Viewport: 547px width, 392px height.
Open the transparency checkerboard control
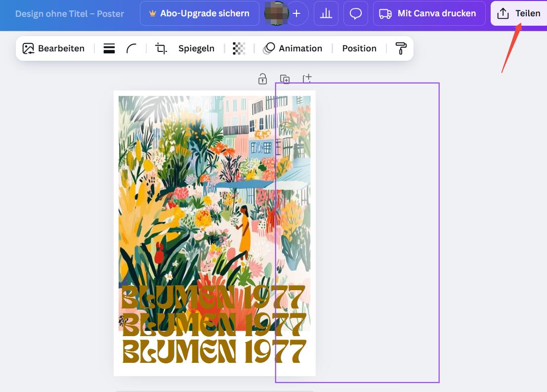point(239,48)
